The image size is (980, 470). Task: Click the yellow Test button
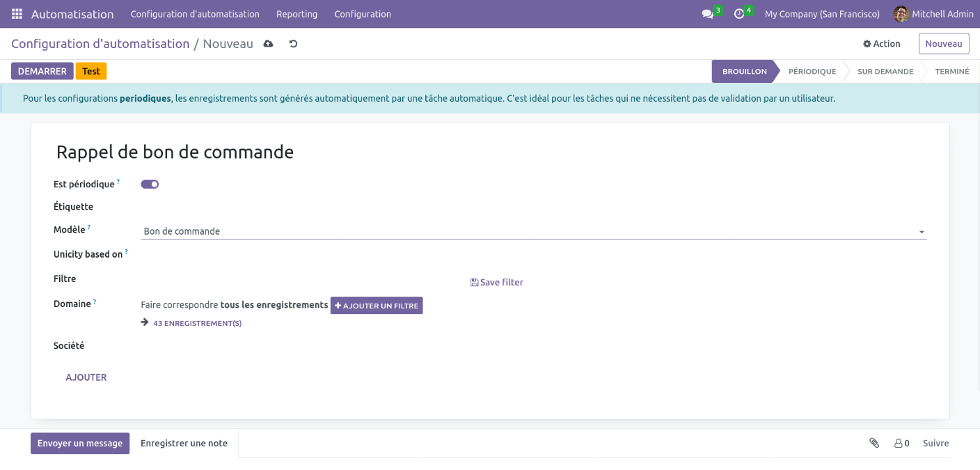tap(91, 71)
